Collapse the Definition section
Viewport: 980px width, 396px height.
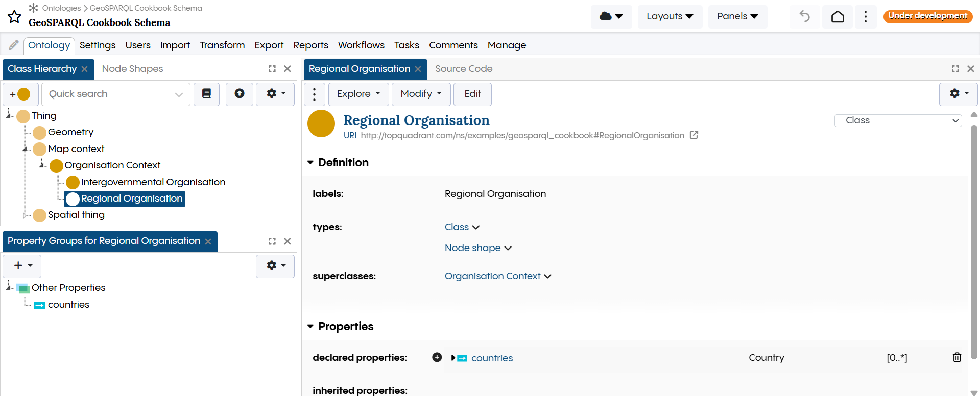click(310, 162)
